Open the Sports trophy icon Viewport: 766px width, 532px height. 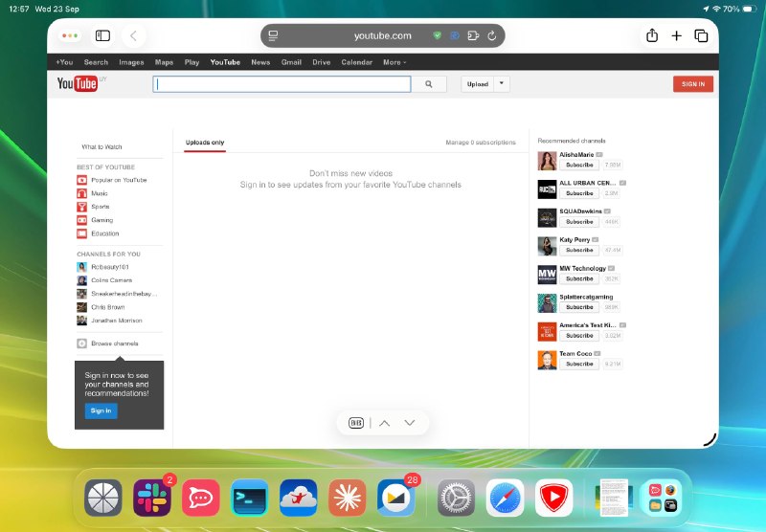pyautogui.click(x=81, y=207)
